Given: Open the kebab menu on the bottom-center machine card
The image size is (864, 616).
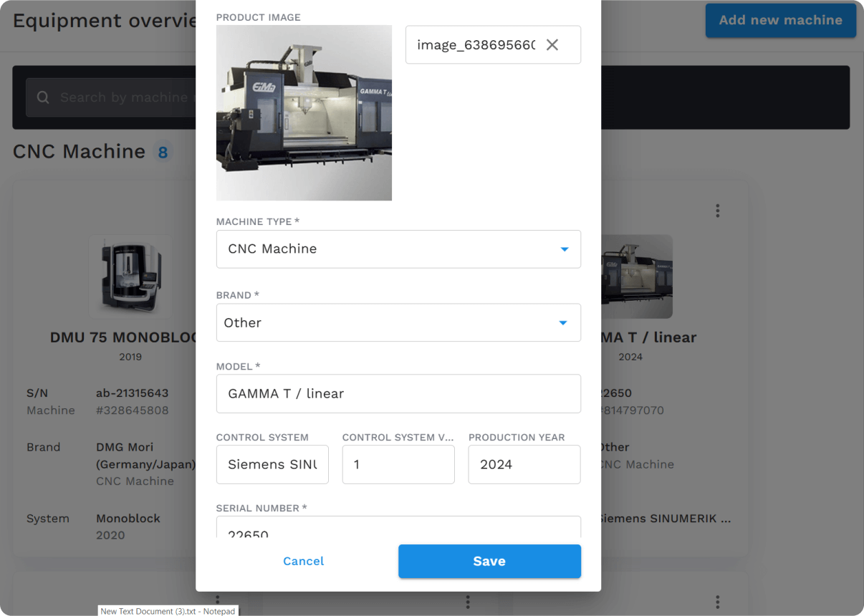Looking at the screenshot, I should tap(467, 602).
